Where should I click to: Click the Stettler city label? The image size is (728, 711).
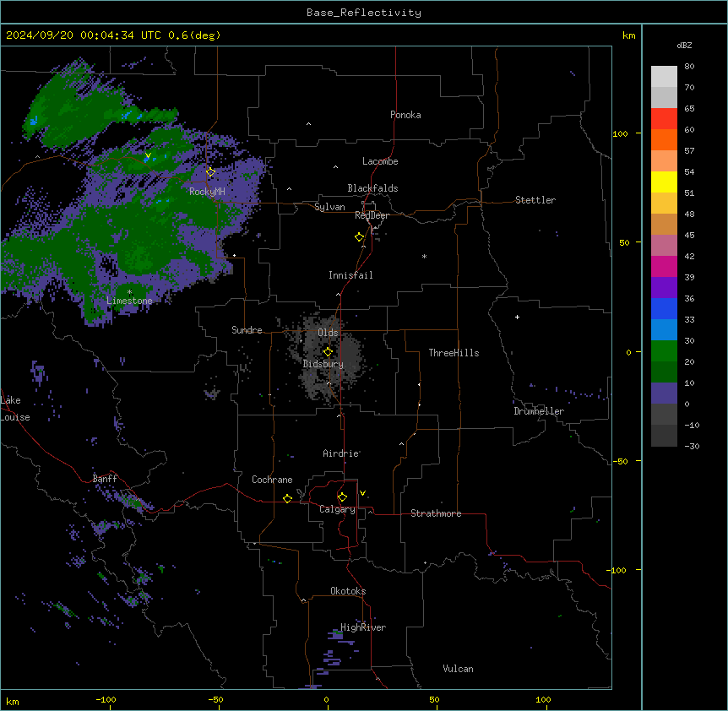pos(535,200)
